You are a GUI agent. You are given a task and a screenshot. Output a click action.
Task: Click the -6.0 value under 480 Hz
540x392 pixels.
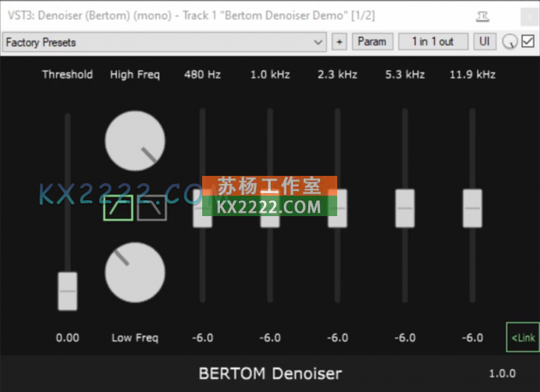point(203,337)
